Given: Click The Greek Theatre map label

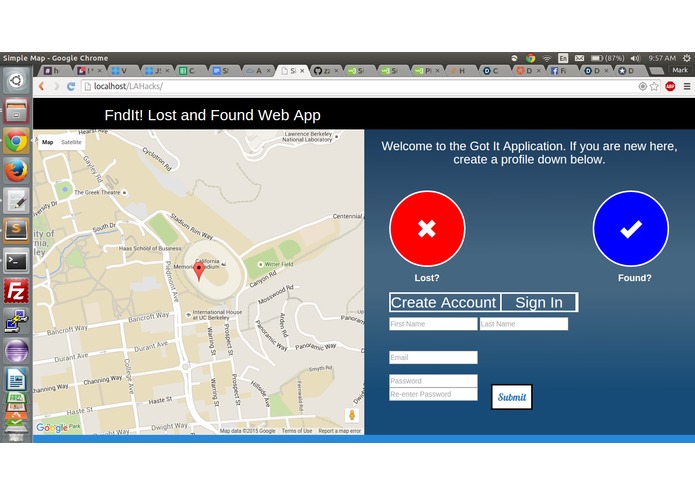Looking at the screenshot, I should pyautogui.click(x=97, y=192).
